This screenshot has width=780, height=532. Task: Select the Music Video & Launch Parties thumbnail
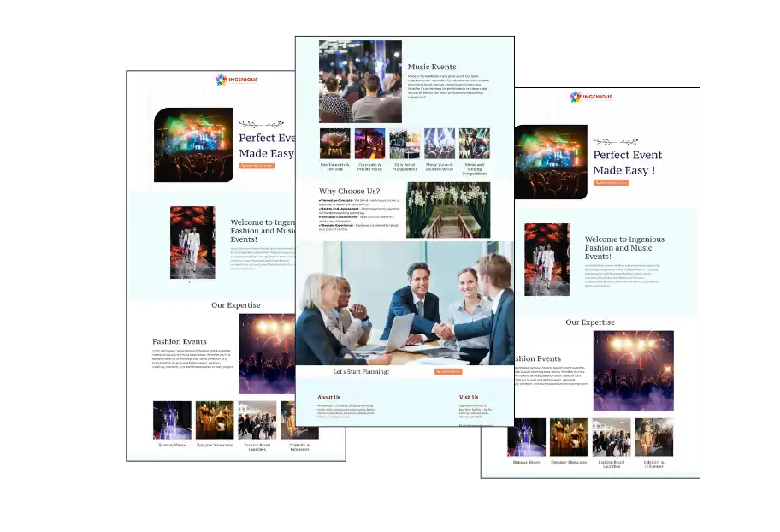[x=440, y=144]
